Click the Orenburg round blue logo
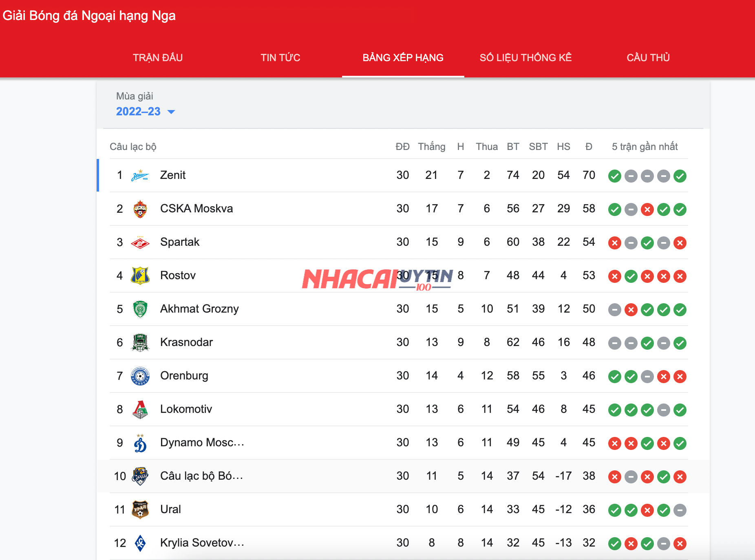The image size is (755, 560). 140,376
